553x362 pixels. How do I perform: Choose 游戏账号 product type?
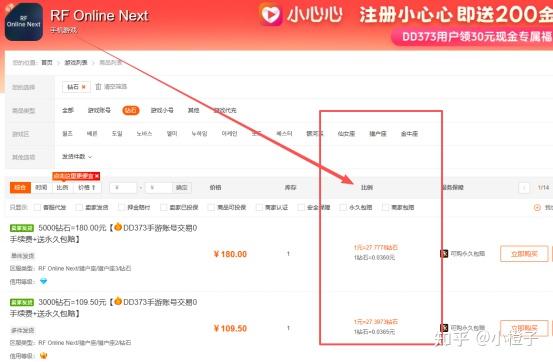99,110
